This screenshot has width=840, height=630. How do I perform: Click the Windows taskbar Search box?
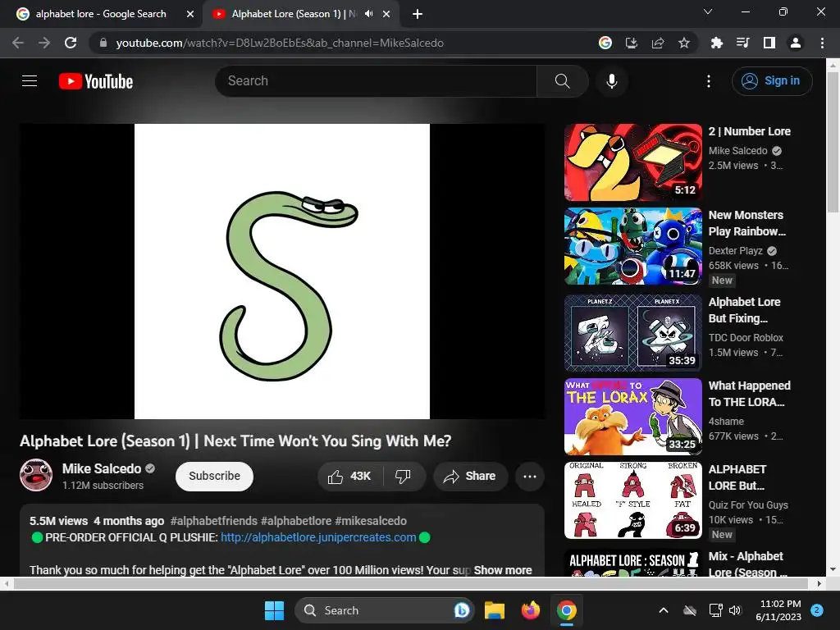384,610
